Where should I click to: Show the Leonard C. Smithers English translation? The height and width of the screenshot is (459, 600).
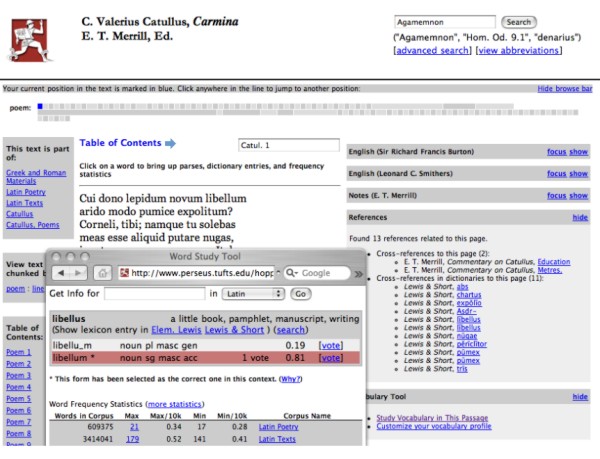coord(579,175)
